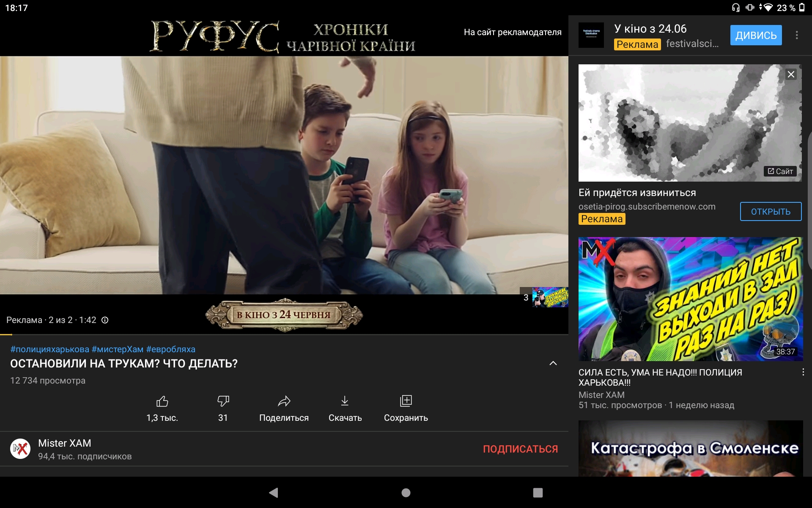Tap the clock showing 18:17
Viewport: 812px width, 508px height.
coord(16,8)
